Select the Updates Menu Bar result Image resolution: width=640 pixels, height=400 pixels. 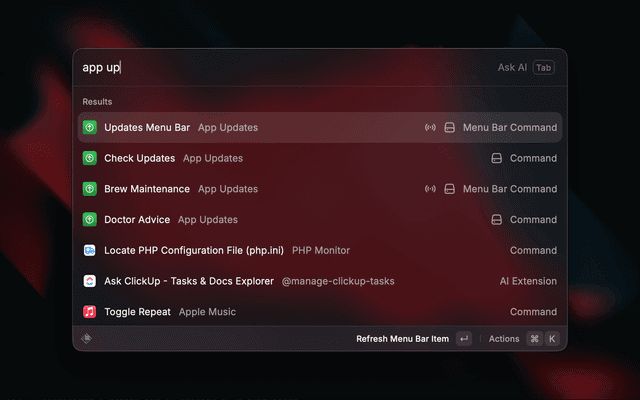[320, 127]
